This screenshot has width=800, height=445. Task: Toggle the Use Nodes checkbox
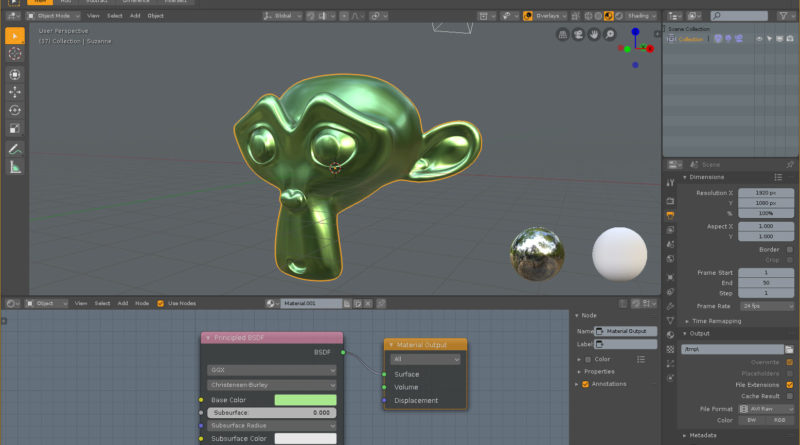pyautogui.click(x=161, y=303)
